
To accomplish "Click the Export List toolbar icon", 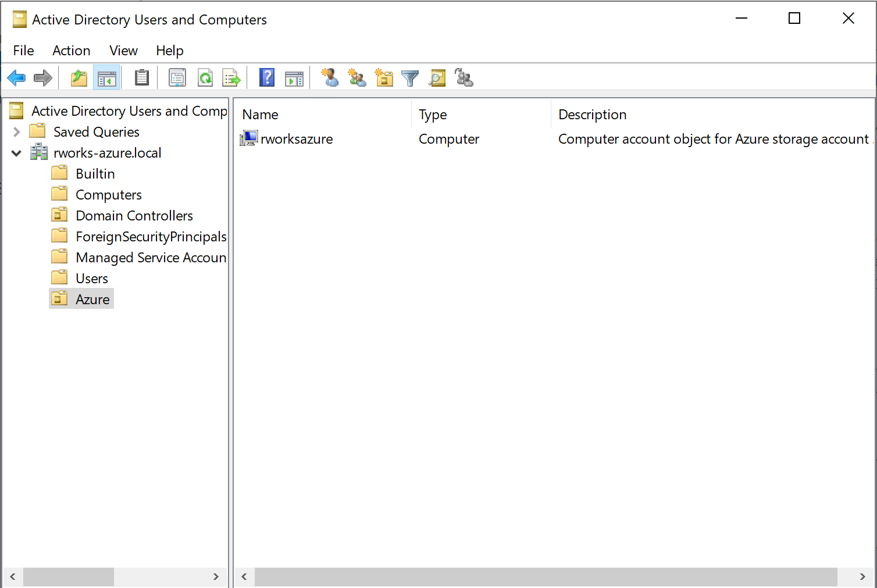I will (231, 77).
